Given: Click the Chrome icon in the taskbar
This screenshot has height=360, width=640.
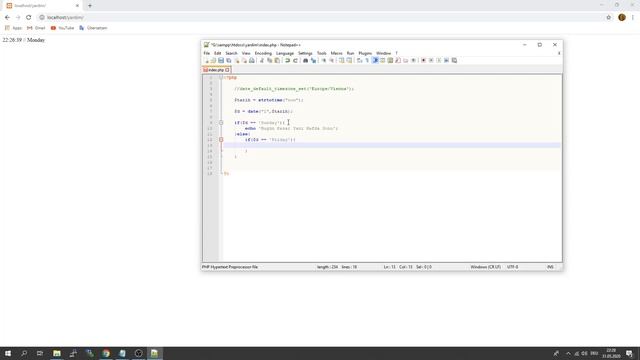Looking at the screenshot, I should 106,353.
